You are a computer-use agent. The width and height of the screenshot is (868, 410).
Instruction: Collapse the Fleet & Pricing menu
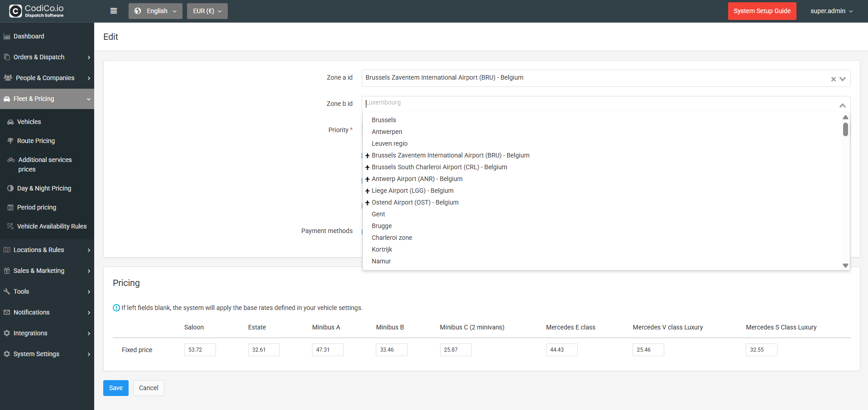click(x=47, y=99)
